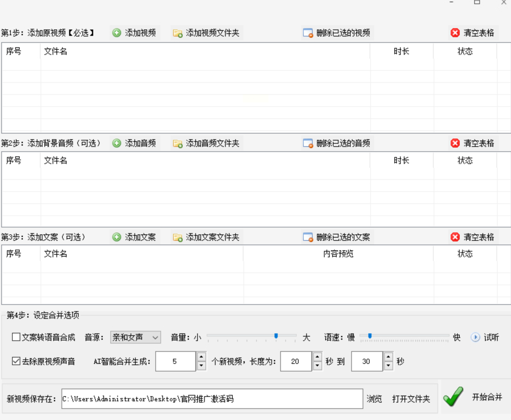Click the 时长 column header in the audio table

click(x=401, y=160)
